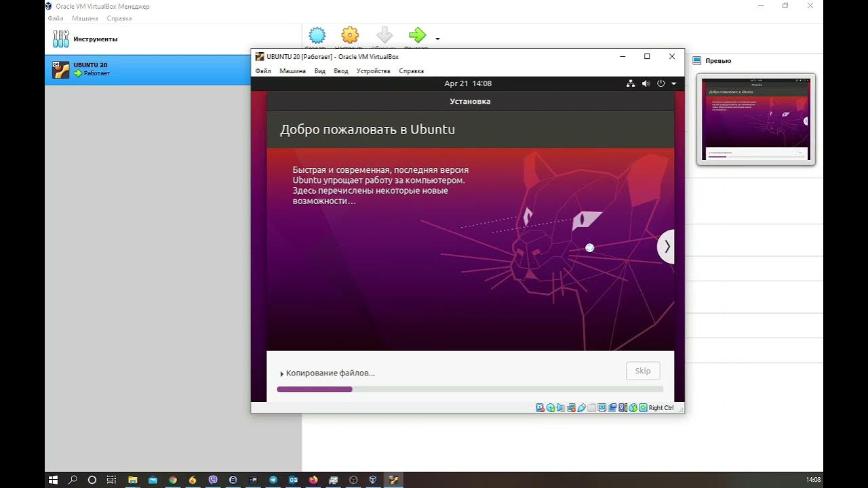The height and width of the screenshot is (488, 868).
Task: Click the installation progress bar
Action: (470, 389)
